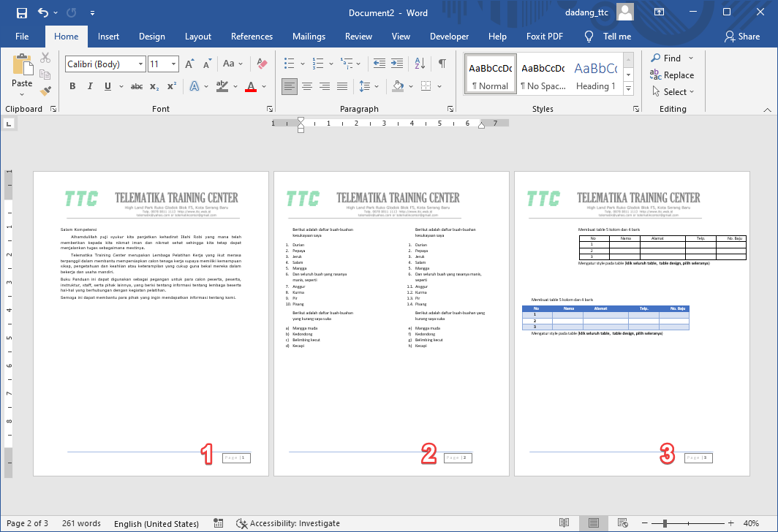The height and width of the screenshot is (532, 778).
Task: Increase paragraph indent
Action: 398,64
